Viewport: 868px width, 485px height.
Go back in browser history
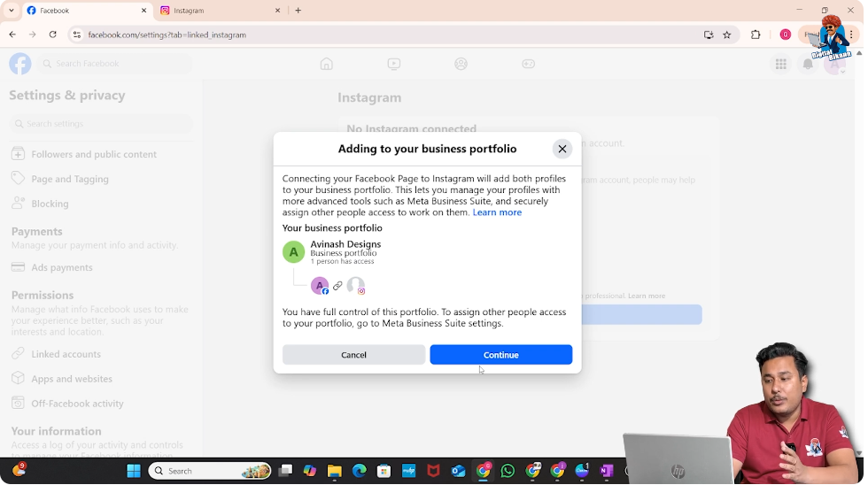pyautogui.click(x=12, y=35)
